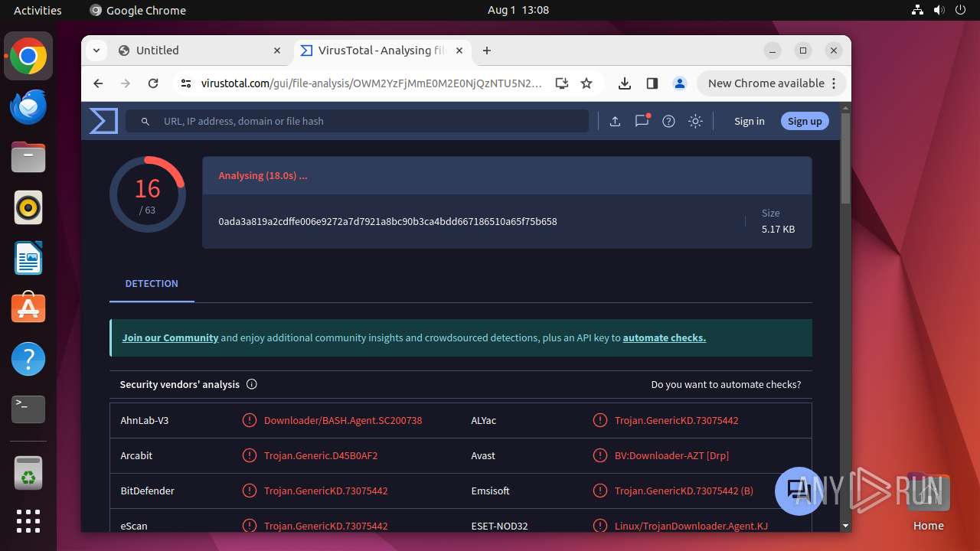Open the automate checks link
This screenshot has height=551, width=980.
tap(665, 337)
